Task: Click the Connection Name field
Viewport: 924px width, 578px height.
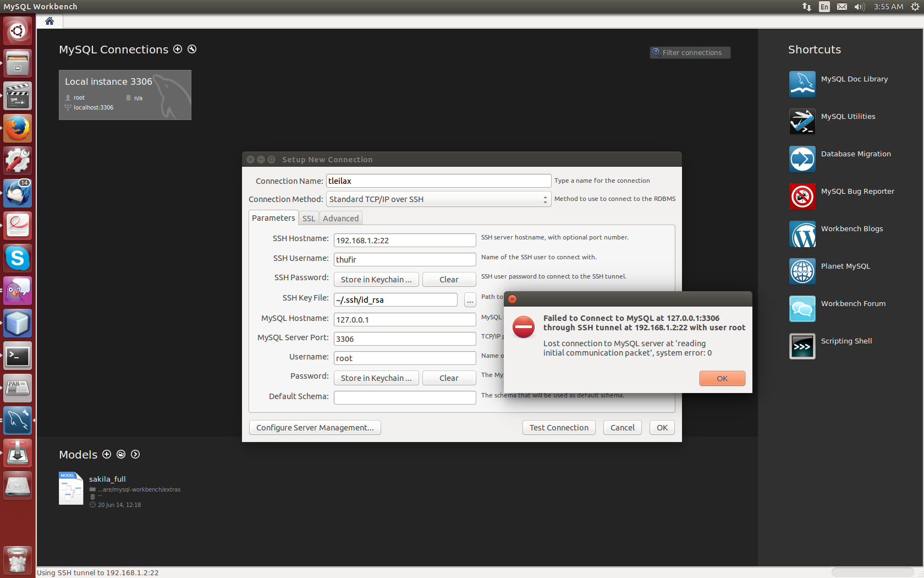Action: (x=438, y=181)
